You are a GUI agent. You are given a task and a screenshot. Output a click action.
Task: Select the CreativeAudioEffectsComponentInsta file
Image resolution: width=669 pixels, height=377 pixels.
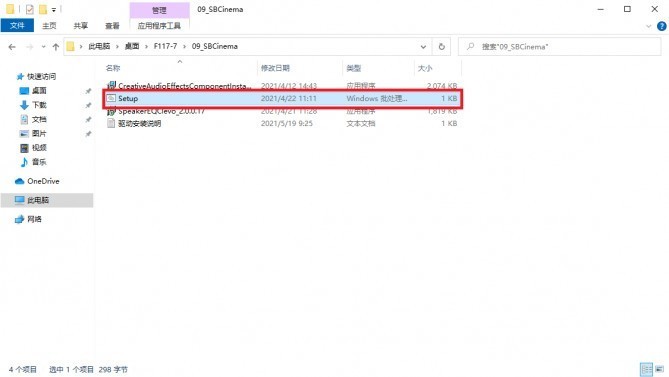pos(185,86)
